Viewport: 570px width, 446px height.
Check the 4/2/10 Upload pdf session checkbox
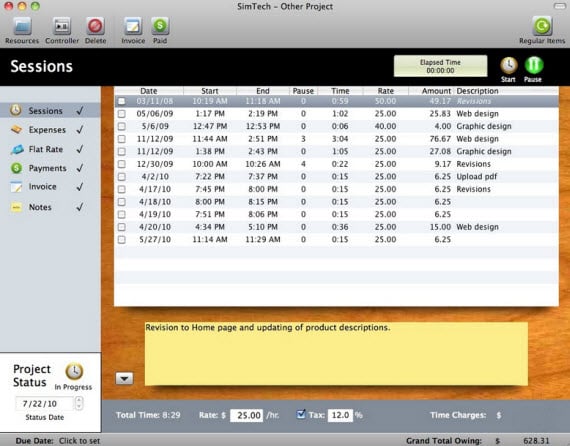(121, 177)
